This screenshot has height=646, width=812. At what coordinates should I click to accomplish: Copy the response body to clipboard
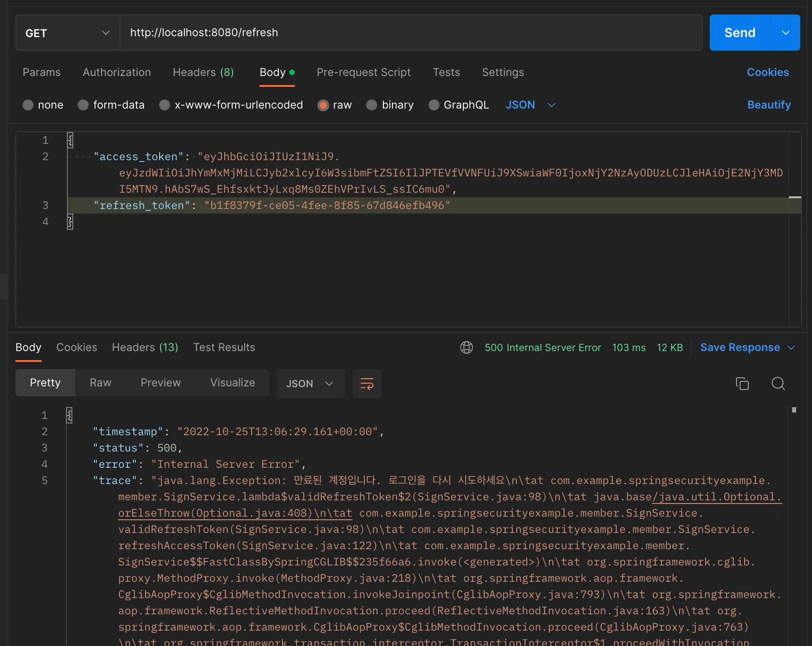coord(742,384)
